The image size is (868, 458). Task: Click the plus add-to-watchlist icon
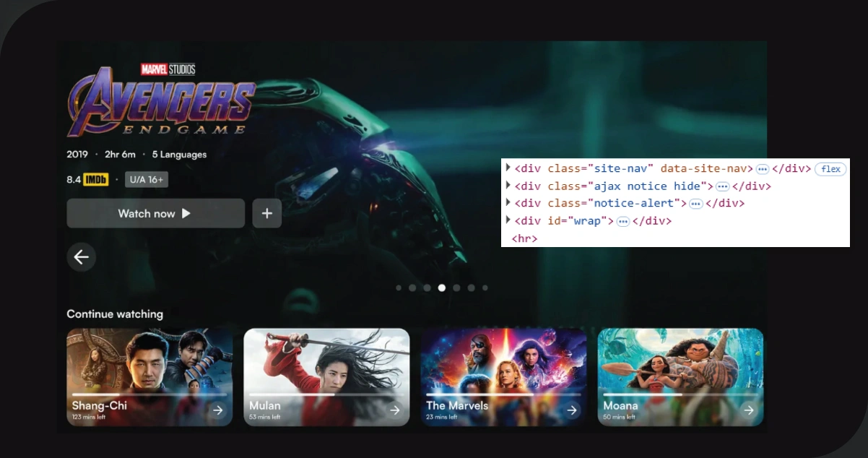point(267,214)
